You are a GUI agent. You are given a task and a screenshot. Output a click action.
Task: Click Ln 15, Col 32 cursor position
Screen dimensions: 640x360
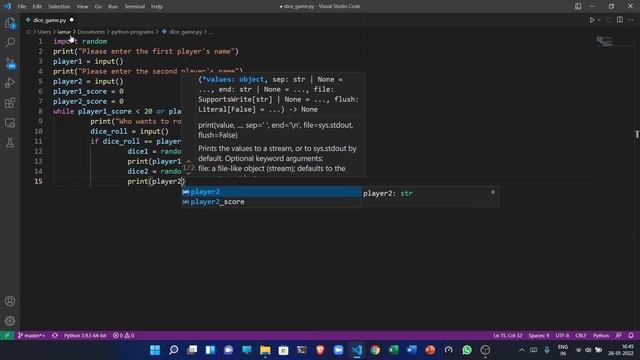(507, 336)
